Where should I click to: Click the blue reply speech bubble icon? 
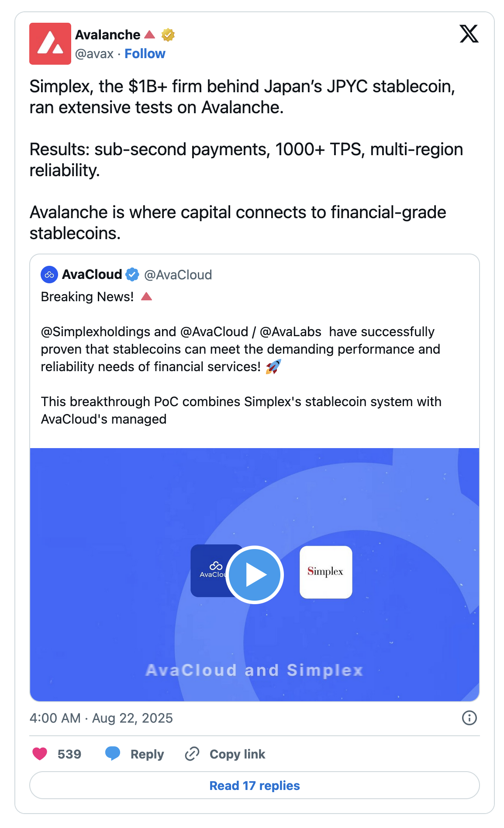click(113, 753)
